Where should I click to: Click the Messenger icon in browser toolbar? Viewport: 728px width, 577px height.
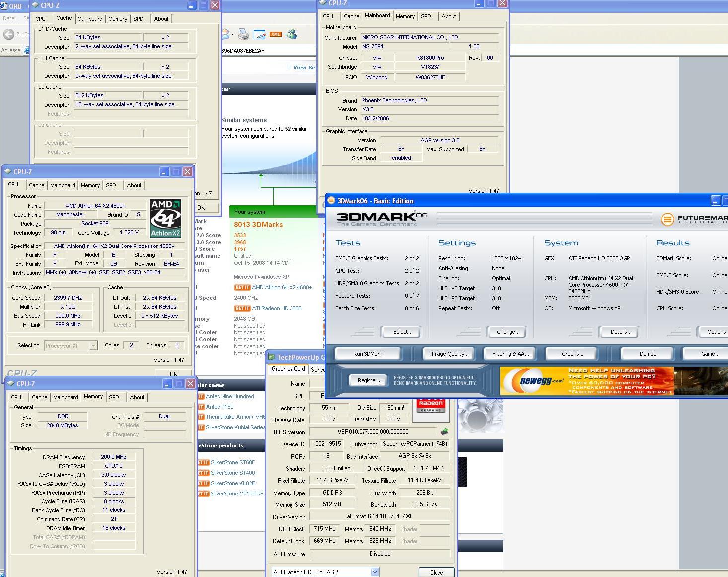pos(291,34)
